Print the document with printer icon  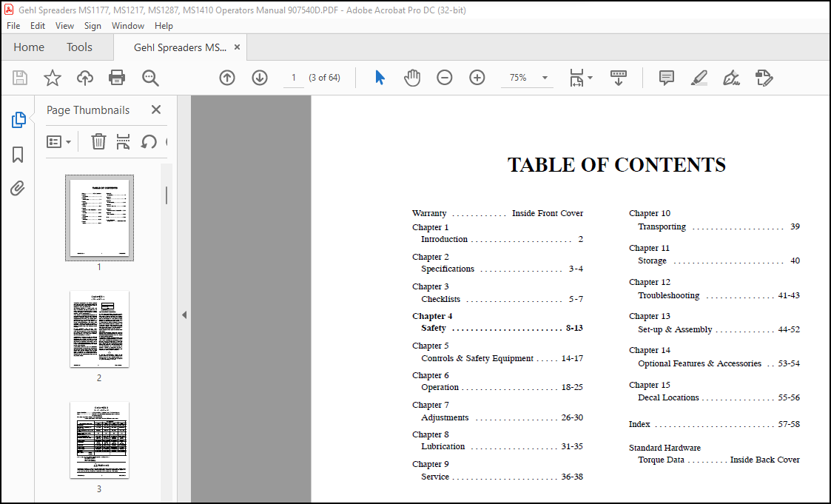coord(117,78)
